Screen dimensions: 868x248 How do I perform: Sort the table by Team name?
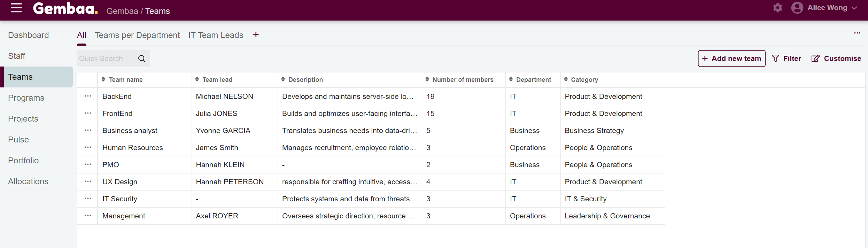pos(125,80)
